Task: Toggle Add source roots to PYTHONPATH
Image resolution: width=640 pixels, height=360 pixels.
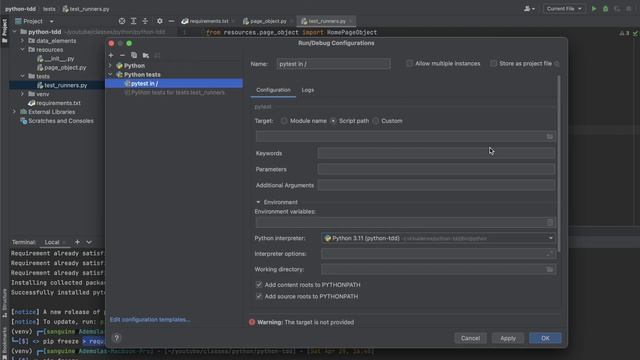Action: pyautogui.click(x=259, y=296)
